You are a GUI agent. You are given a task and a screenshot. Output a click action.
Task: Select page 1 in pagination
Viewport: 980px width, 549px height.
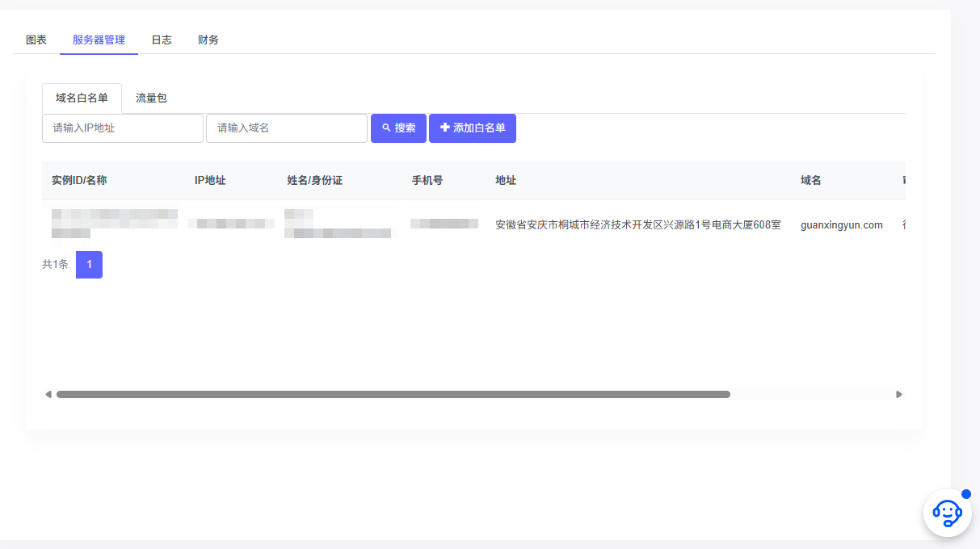click(x=89, y=264)
